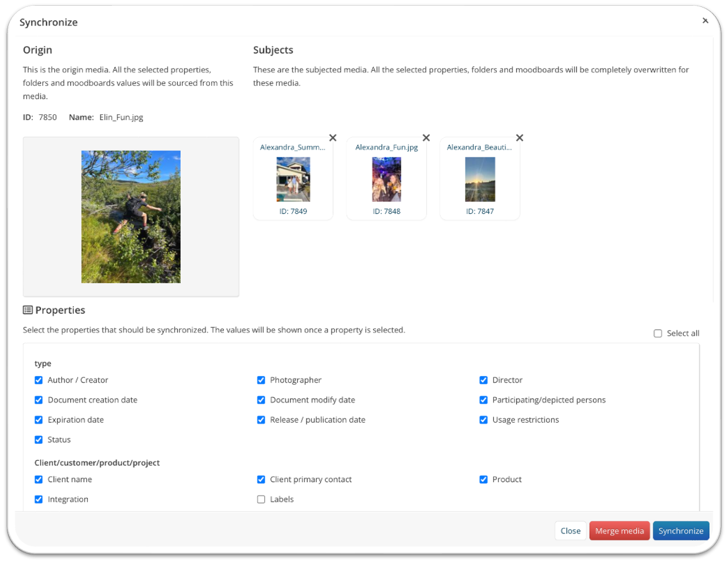Screen dimensions: 728x563
Task: Disable Client name synchronization
Action: (39, 479)
